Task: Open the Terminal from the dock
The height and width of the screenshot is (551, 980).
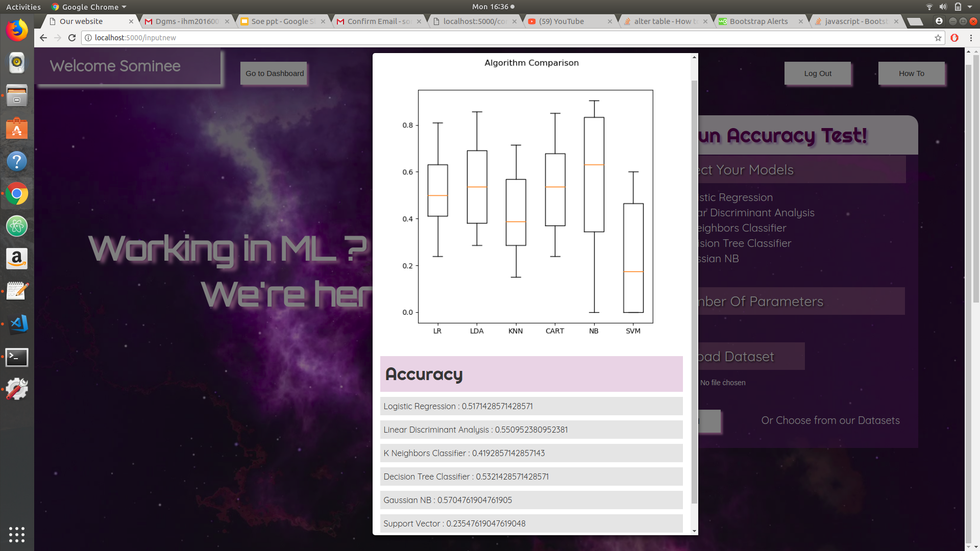Action: tap(17, 358)
